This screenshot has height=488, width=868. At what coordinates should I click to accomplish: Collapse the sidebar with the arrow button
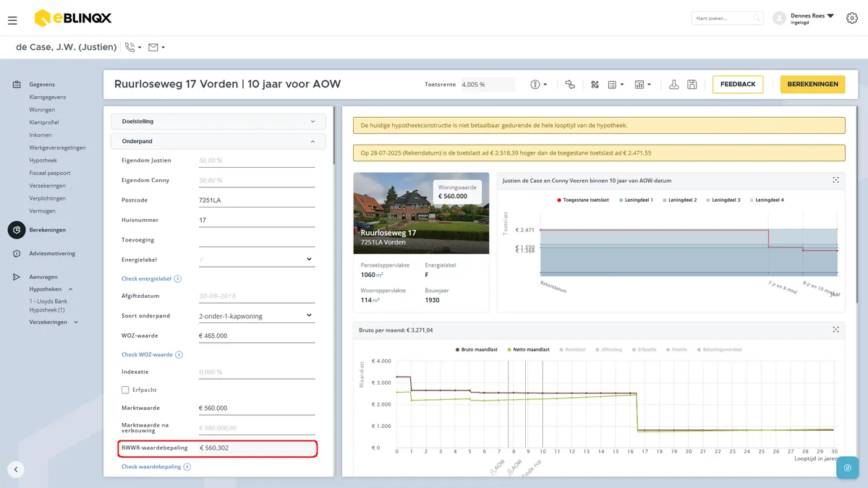tap(16, 469)
